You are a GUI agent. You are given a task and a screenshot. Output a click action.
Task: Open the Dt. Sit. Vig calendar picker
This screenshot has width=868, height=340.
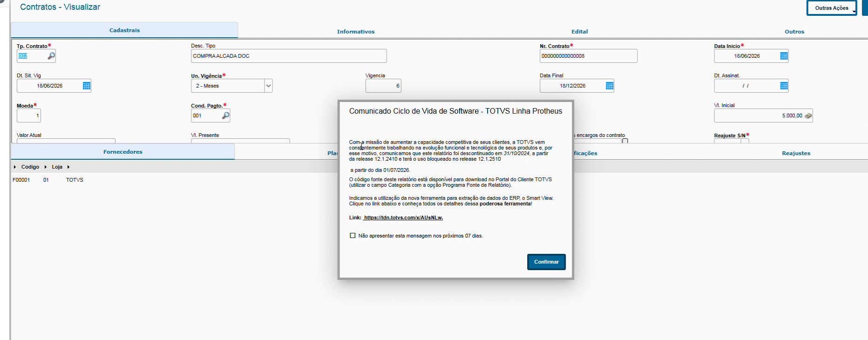click(87, 86)
